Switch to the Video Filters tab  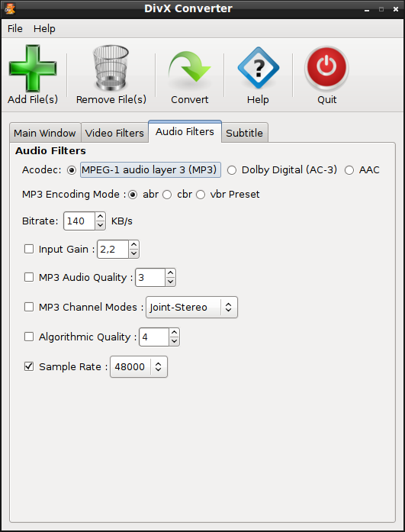(114, 133)
